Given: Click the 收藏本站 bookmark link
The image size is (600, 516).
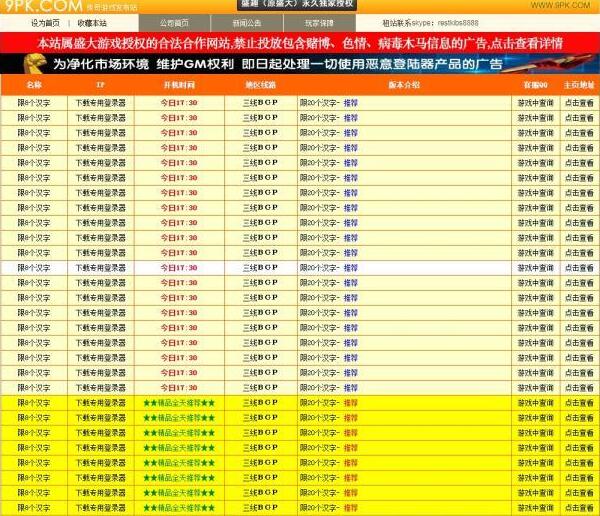Looking at the screenshot, I should click(92, 22).
